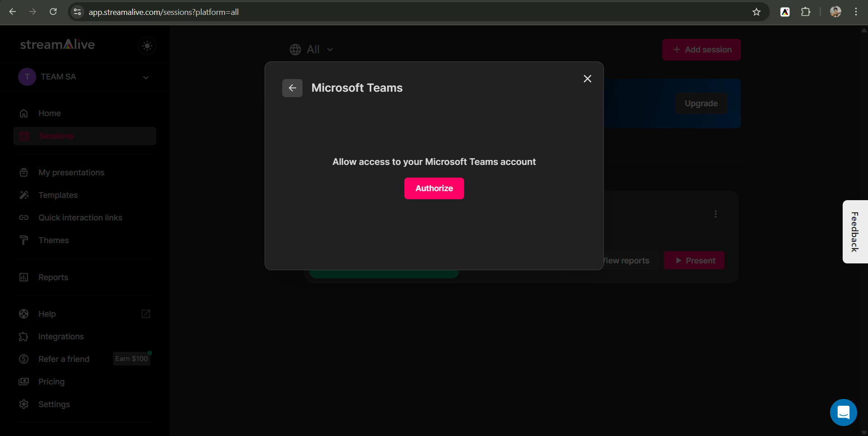Click View reports button
868x436 pixels.
[631, 261]
